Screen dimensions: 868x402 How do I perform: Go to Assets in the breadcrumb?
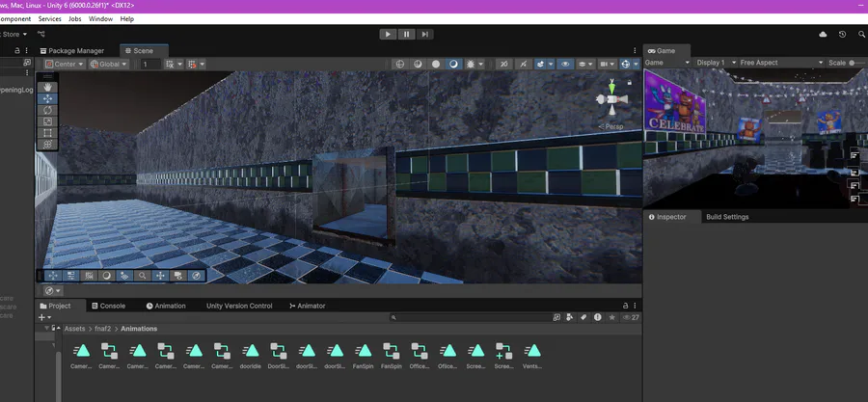point(74,329)
